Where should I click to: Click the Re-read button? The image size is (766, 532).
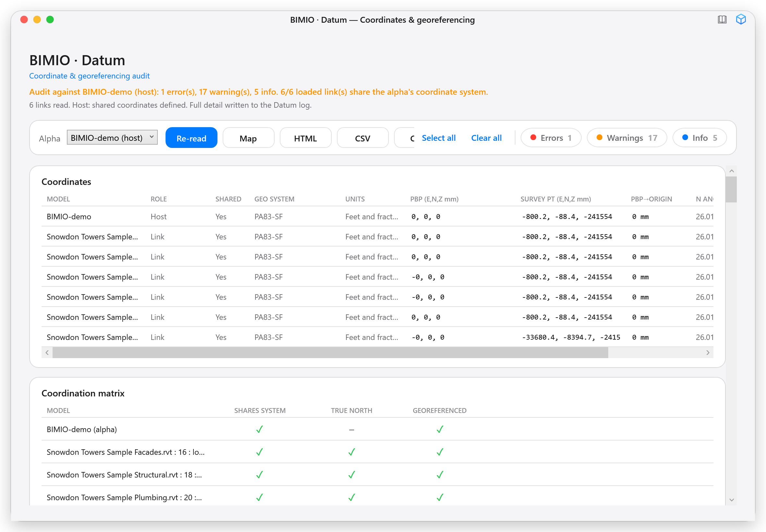(191, 138)
